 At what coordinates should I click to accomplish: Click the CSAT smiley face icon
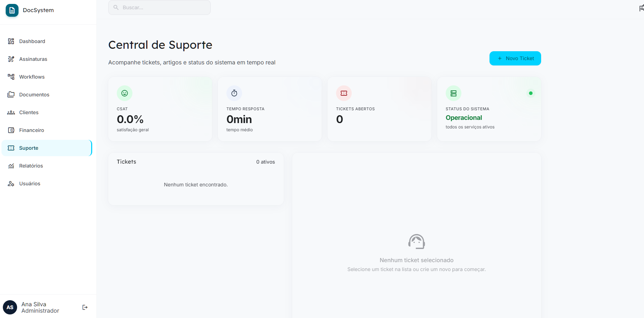(x=125, y=93)
